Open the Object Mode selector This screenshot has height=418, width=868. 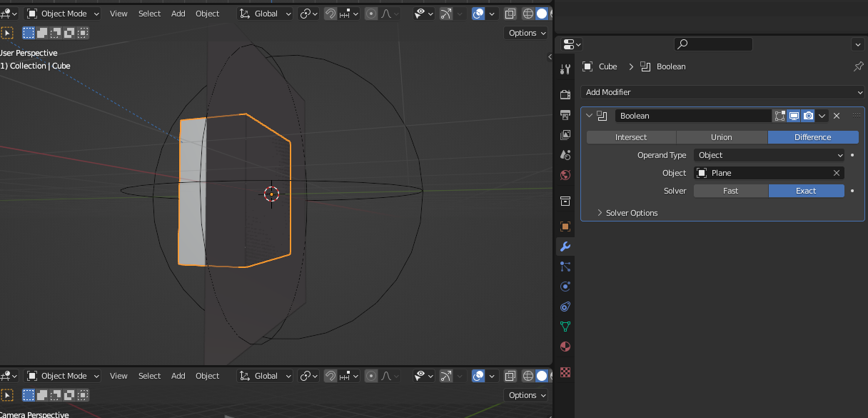(61, 13)
